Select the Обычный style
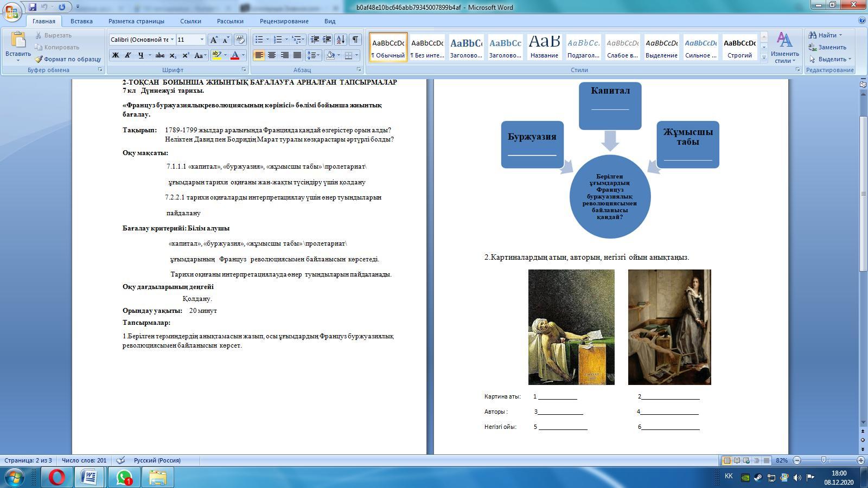868x488 pixels. (388, 47)
